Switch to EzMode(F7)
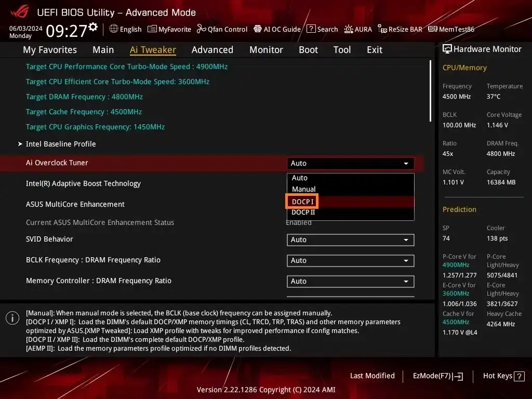Viewport: 532px width, 399px height. [437, 376]
